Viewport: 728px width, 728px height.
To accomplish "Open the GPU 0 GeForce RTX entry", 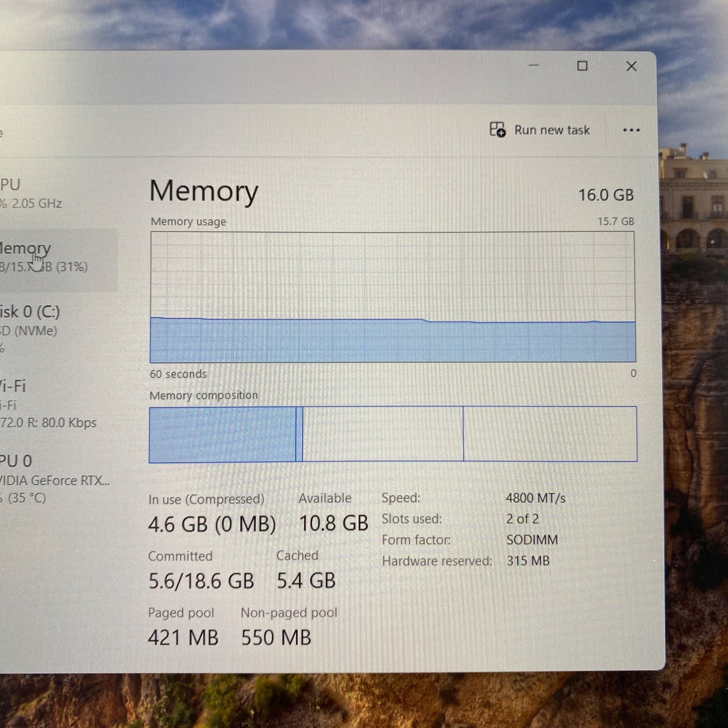I will point(58,479).
